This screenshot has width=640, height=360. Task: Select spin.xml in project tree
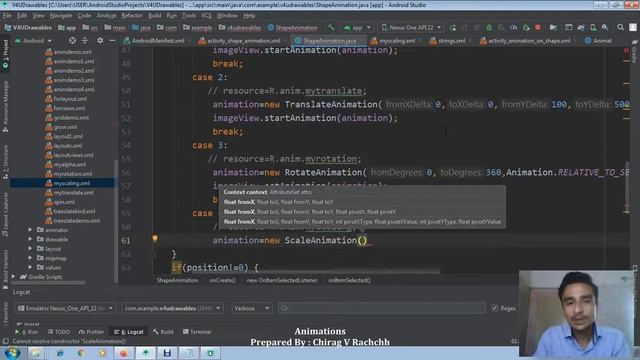(64, 202)
